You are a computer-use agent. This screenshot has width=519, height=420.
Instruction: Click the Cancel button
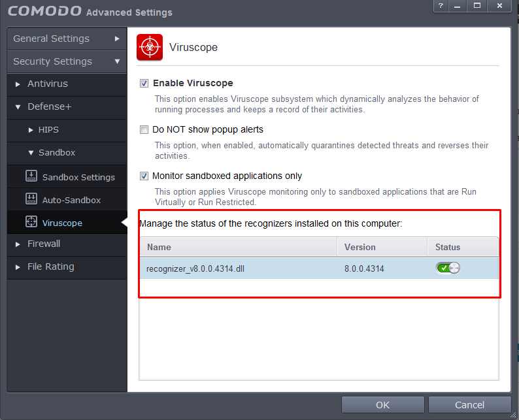(x=470, y=405)
